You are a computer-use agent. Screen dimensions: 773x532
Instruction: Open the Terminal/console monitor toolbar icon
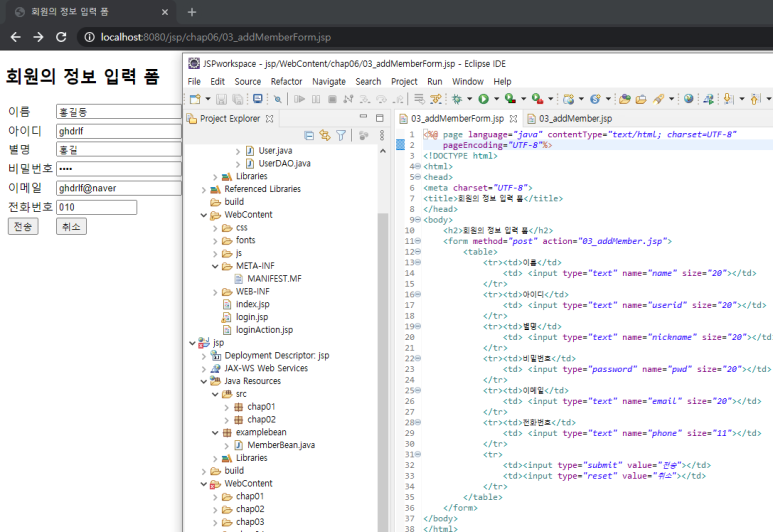(257, 99)
